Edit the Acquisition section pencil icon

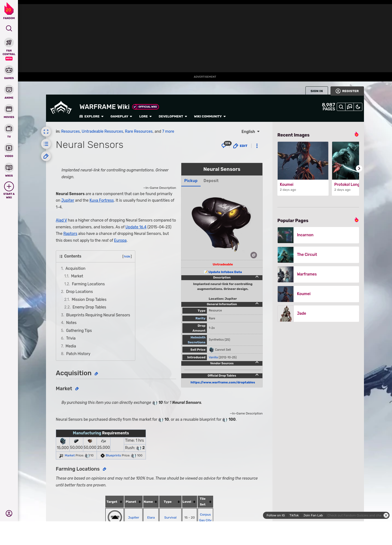[96, 374]
